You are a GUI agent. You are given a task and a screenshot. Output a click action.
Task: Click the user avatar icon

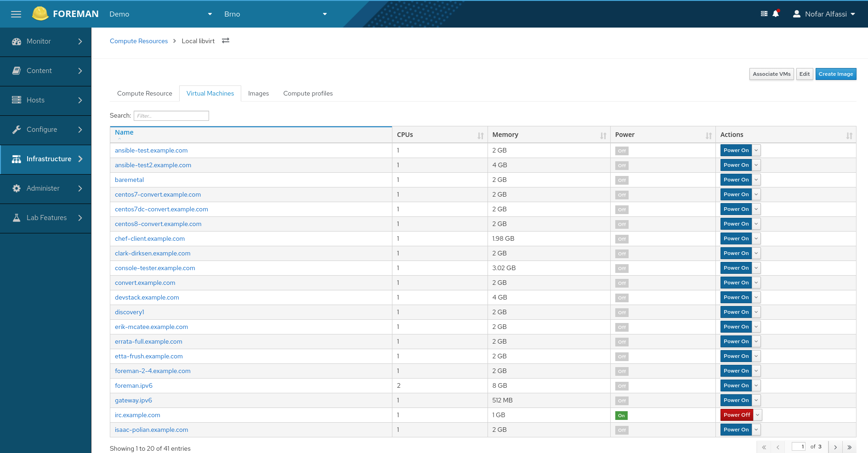pos(797,14)
